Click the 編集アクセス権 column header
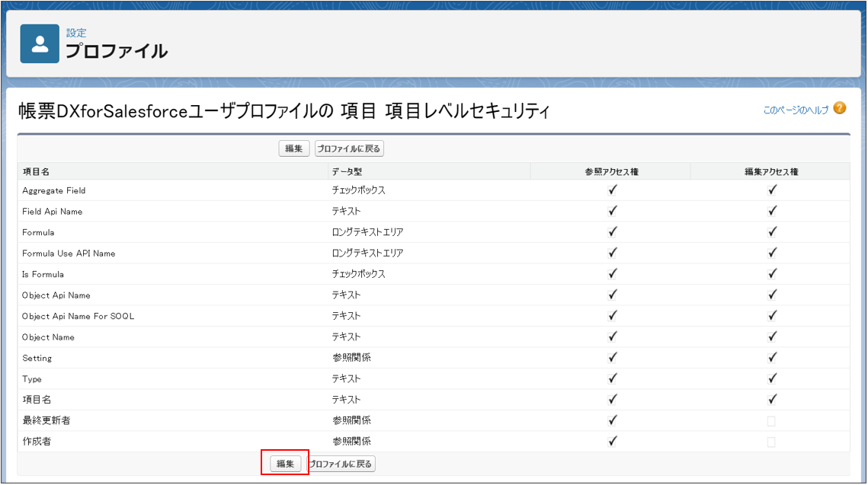868x485 pixels. coord(771,172)
